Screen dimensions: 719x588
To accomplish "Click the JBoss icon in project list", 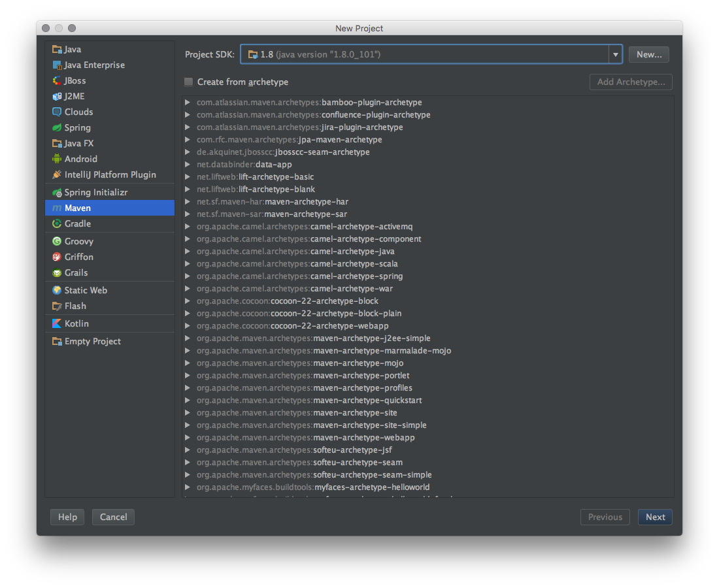I will 58,81.
